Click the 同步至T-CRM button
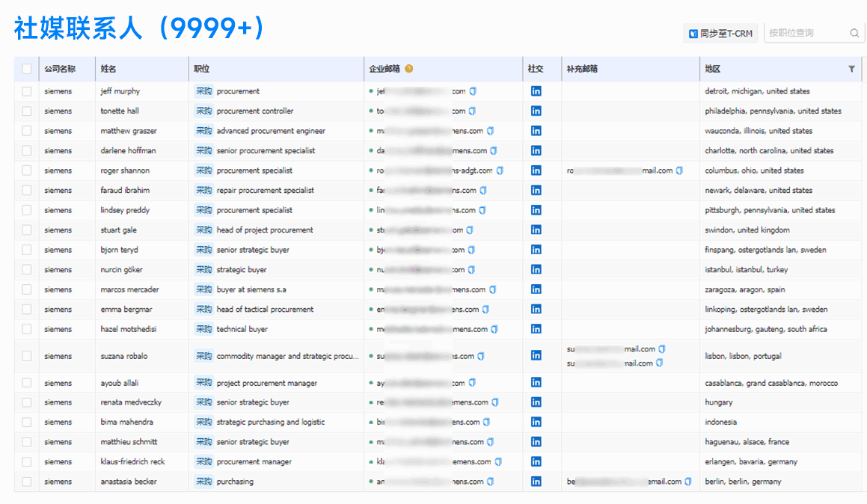 click(x=720, y=33)
